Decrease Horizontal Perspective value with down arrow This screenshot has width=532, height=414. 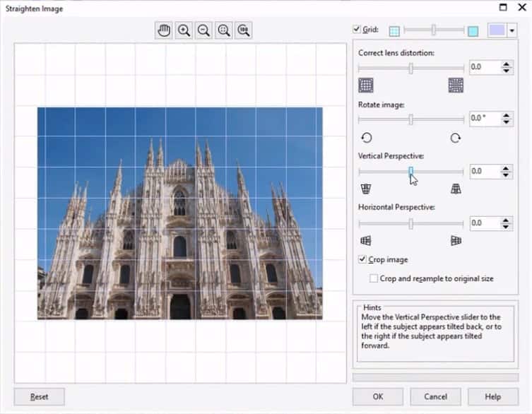[x=507, y=226]
